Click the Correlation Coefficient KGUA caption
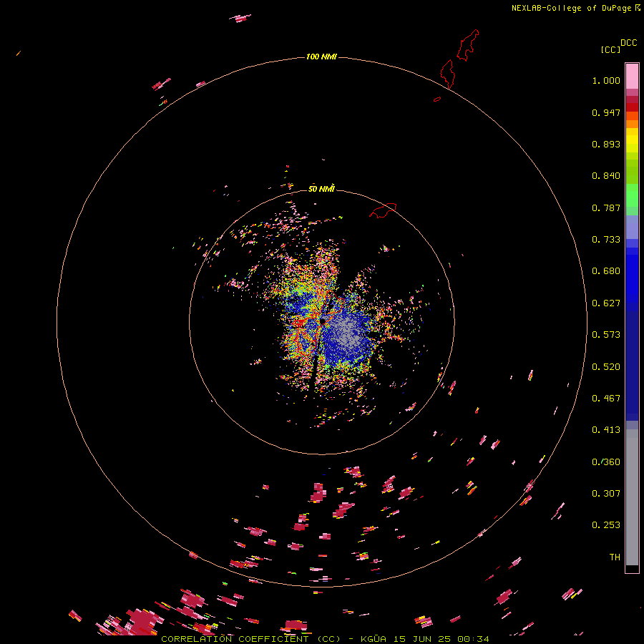Image resolution: width=644 pixels, height=644 pixels. pos(325,639)
